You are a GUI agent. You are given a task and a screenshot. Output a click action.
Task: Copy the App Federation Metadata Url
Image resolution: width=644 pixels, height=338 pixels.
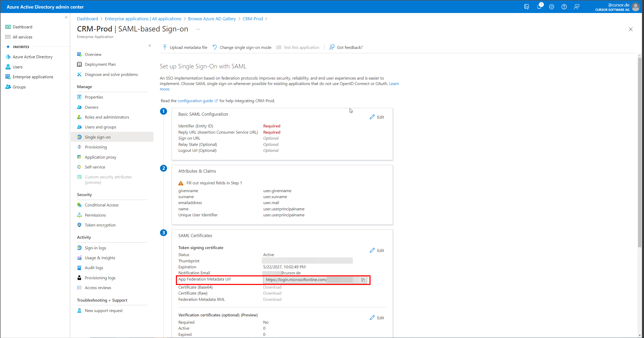(363, 280)
